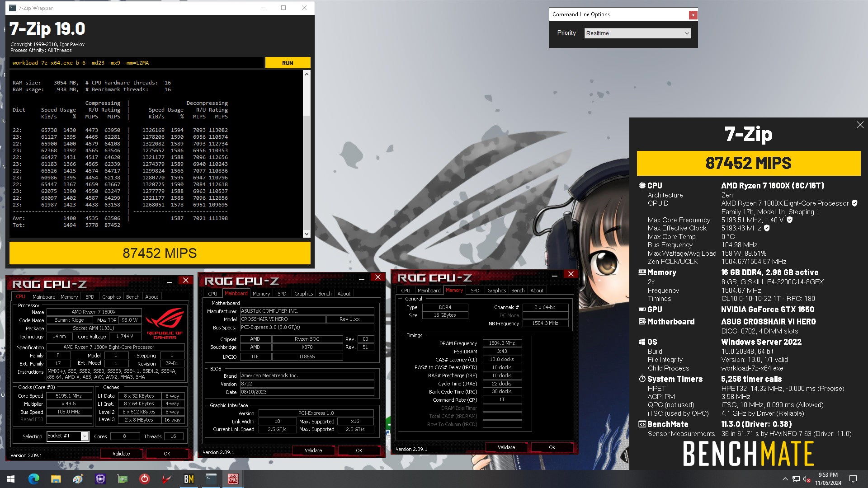The width and height of the screenshot is (868, 488).
Task: Click the scroll down arrow in 7-Zip output
Action: 307,234
